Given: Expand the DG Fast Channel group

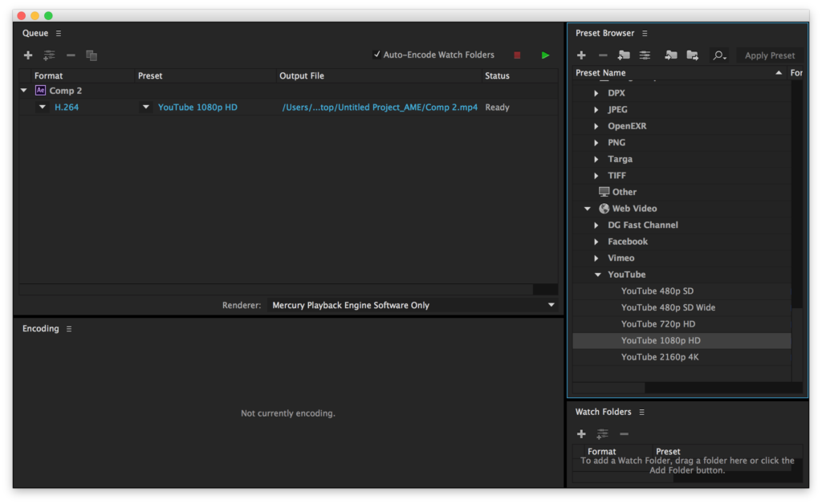Looking at the screenshot, I should [x=596, y=226].
